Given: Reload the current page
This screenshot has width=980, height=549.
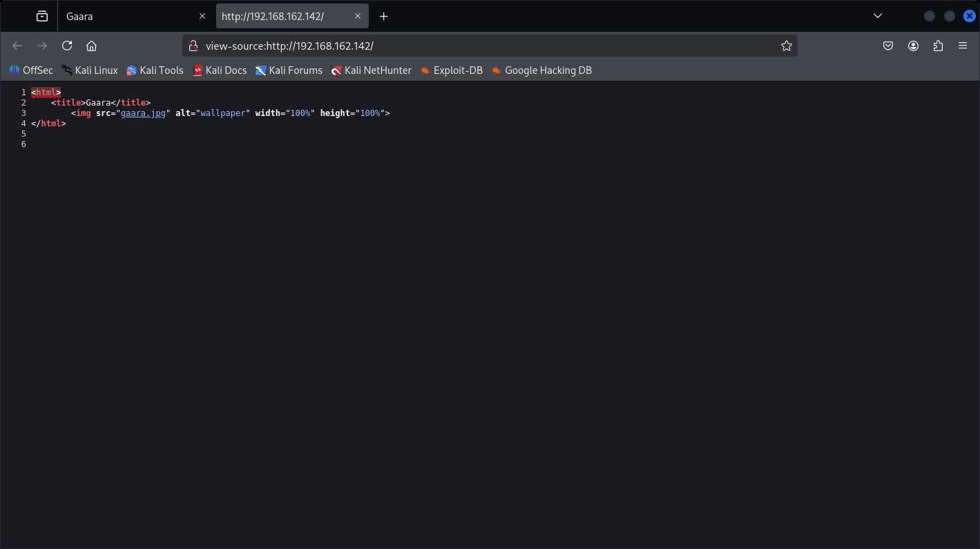Looking at the screenshot, I should (x=67, y=46).
